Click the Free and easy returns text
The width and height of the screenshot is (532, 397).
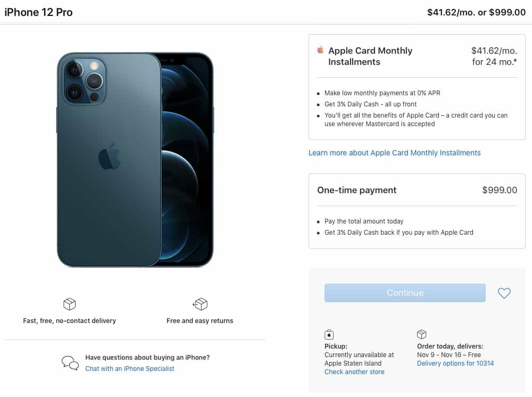pyautogui.click(x=200, y=320)
